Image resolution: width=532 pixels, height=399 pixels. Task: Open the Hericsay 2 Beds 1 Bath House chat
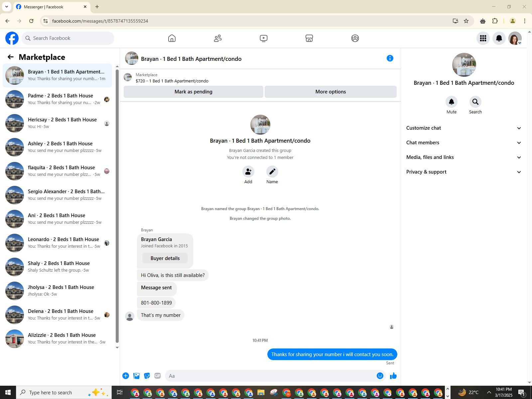point(58,123)
